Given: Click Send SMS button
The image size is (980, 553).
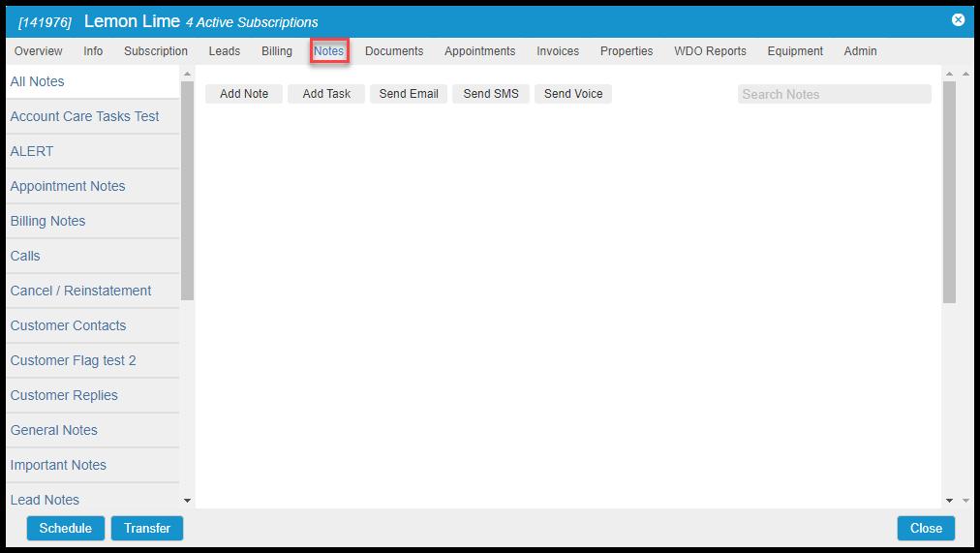Looking at the screenshot, I should point(491,94).
